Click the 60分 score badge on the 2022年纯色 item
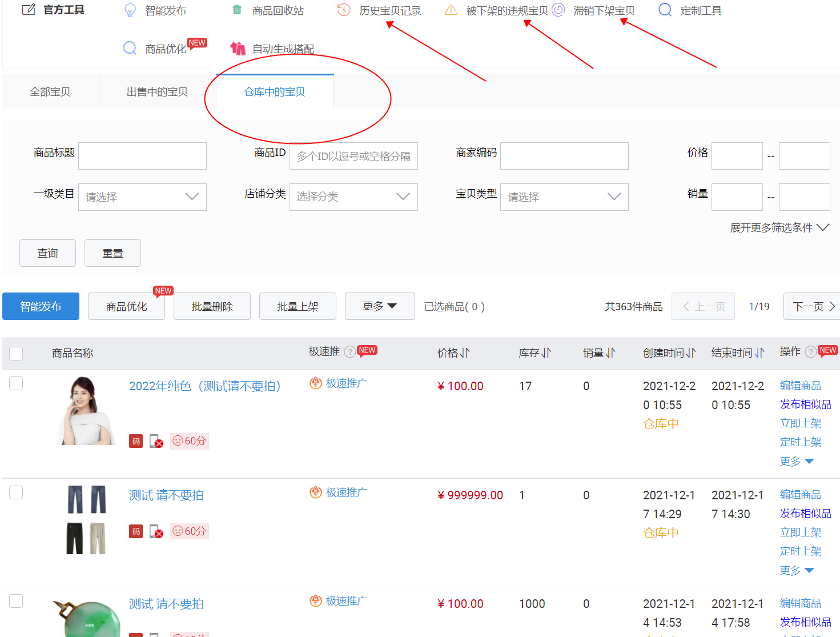840x637 pixels. [x=190, y=441]
